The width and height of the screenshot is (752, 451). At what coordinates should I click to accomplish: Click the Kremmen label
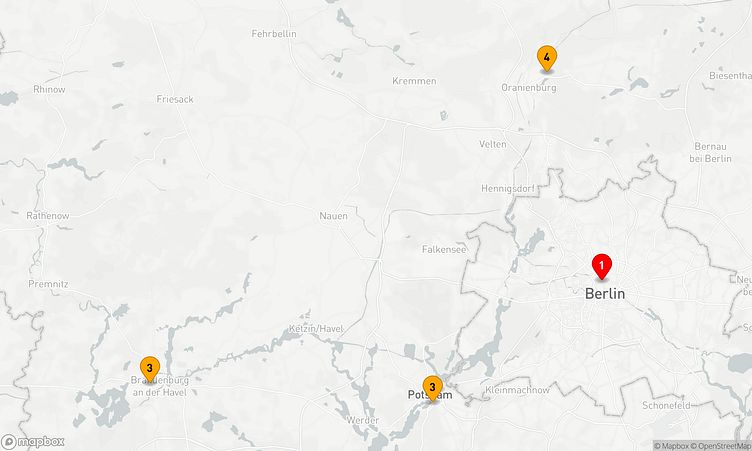(x=414, y=81)
